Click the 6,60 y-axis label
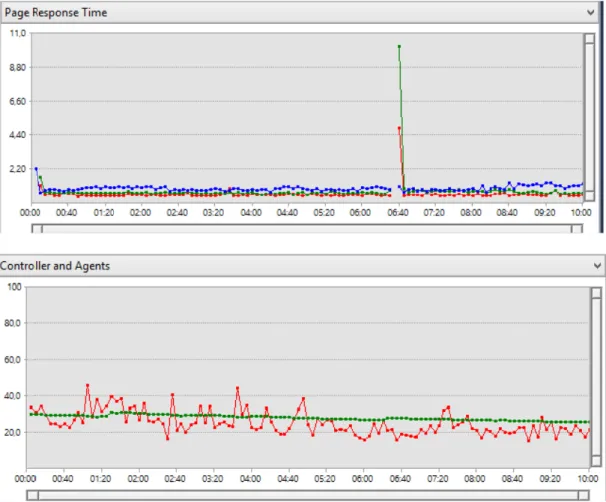This screenshot has height=502, width=606. point(17,102)
